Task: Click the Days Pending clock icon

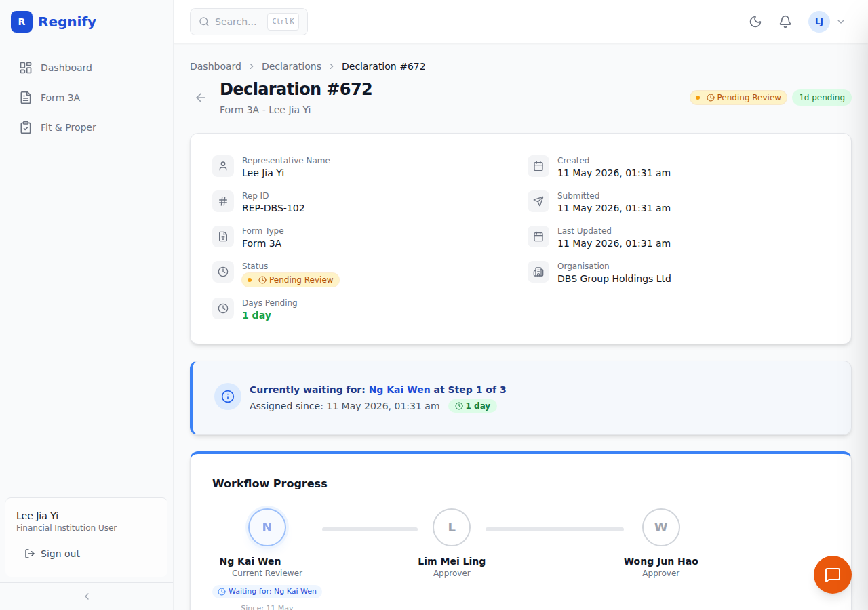Action: point(223,308)
